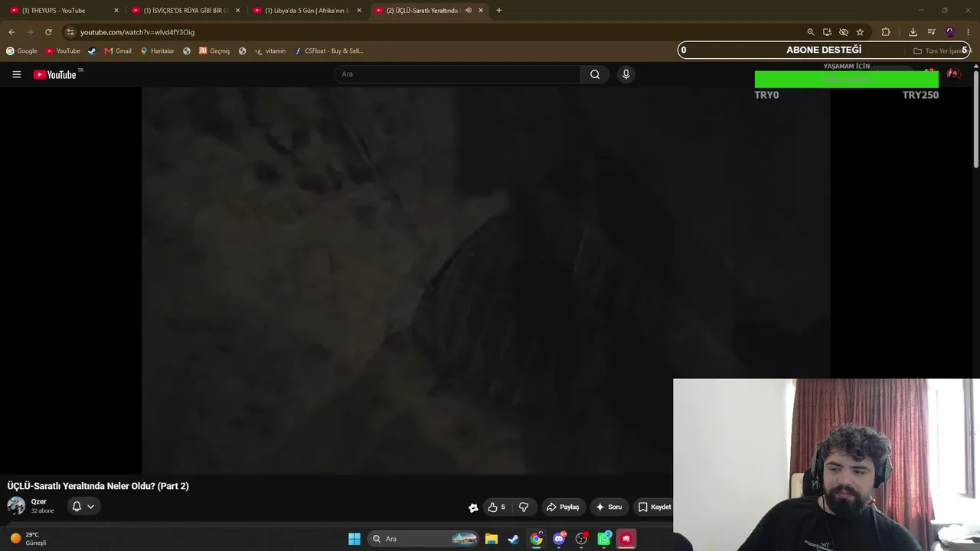This screenshot has height=551, width=980.
Task: View site information icon in the address bar
Action: [70, 32]
